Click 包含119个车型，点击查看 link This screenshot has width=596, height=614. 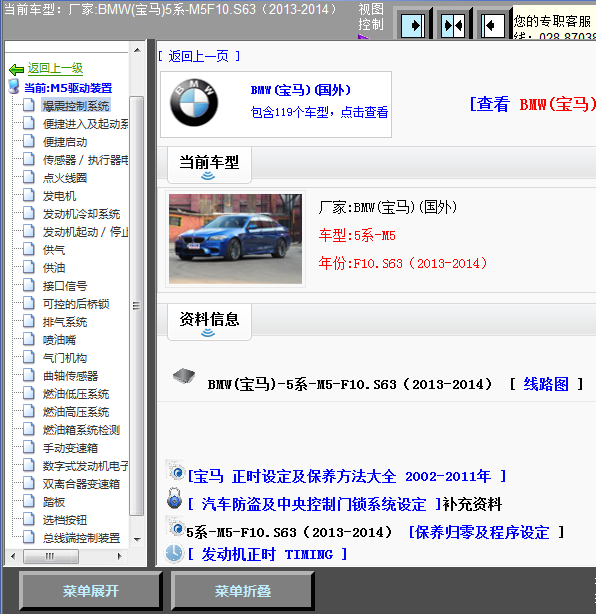(x=319, y=112)
